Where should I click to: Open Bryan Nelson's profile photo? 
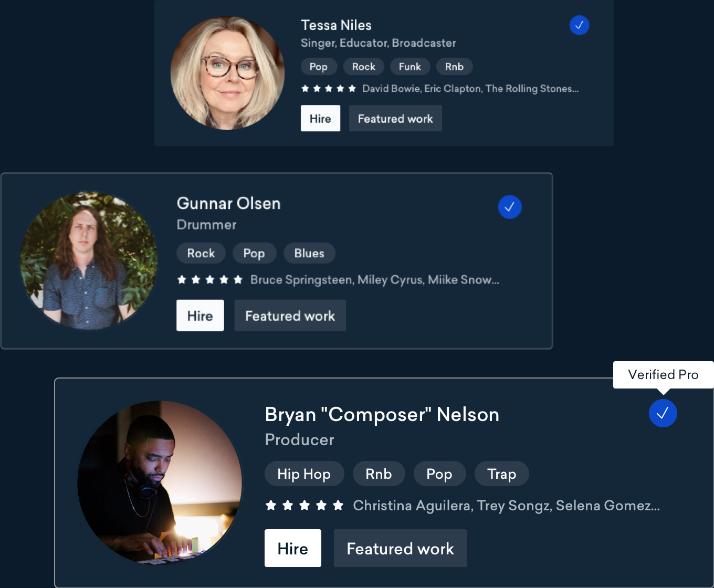click(x=160, y=483)
